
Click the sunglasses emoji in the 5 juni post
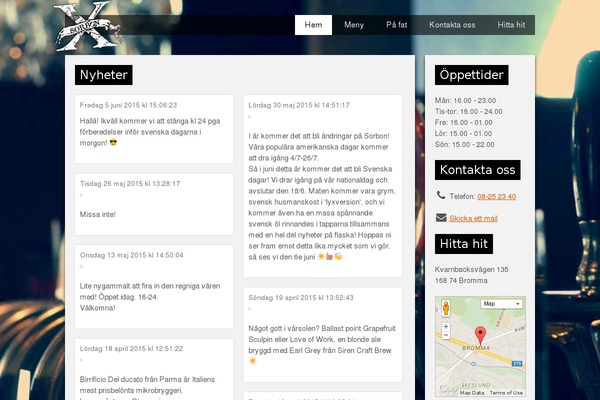coord(113,142)
